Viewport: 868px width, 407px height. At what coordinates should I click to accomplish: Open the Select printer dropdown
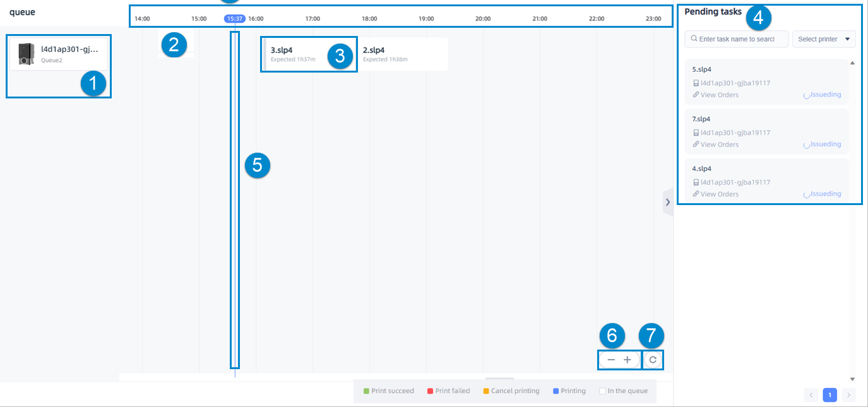(x=824, y=39)
